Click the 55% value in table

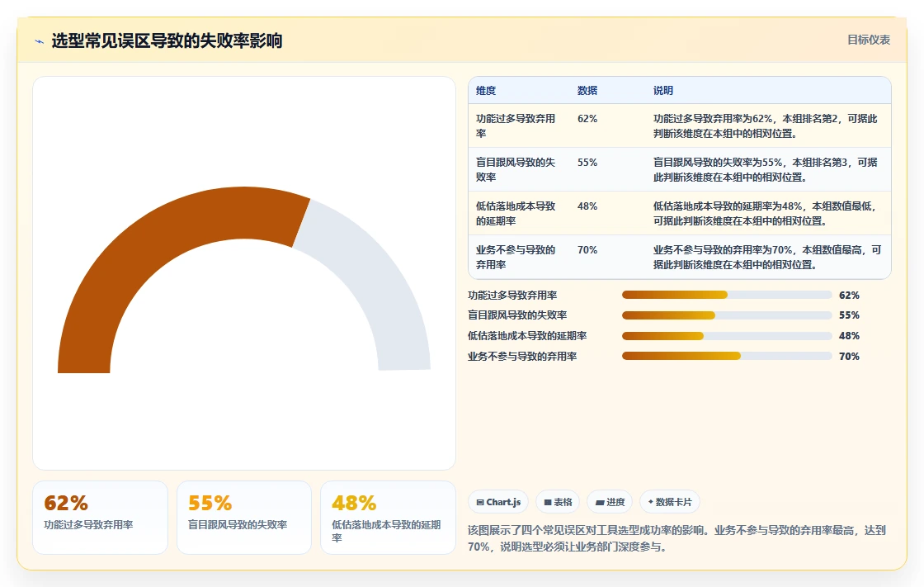[587, 163]
